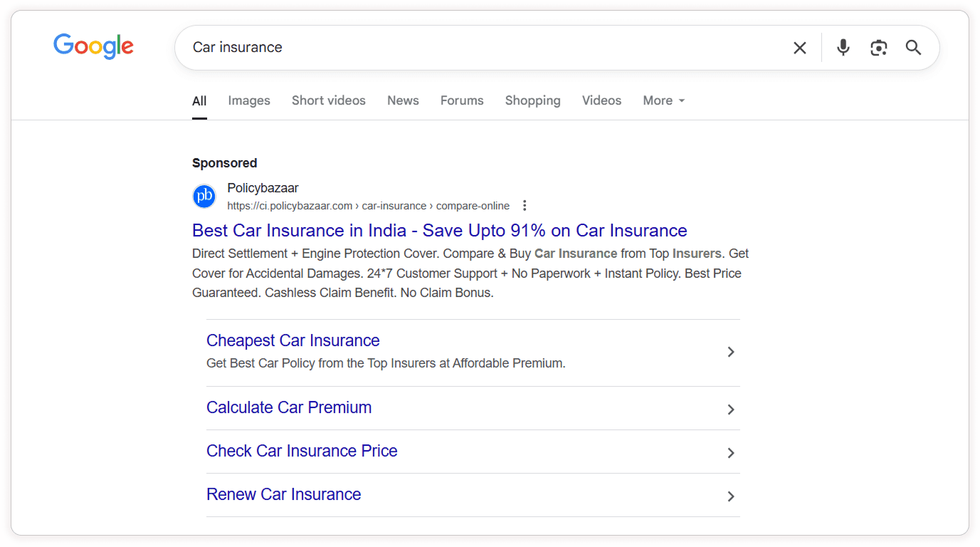Click the chevron beside Cheapest Car Insurance
Screen dimensions: 980x547
(731, 352)
